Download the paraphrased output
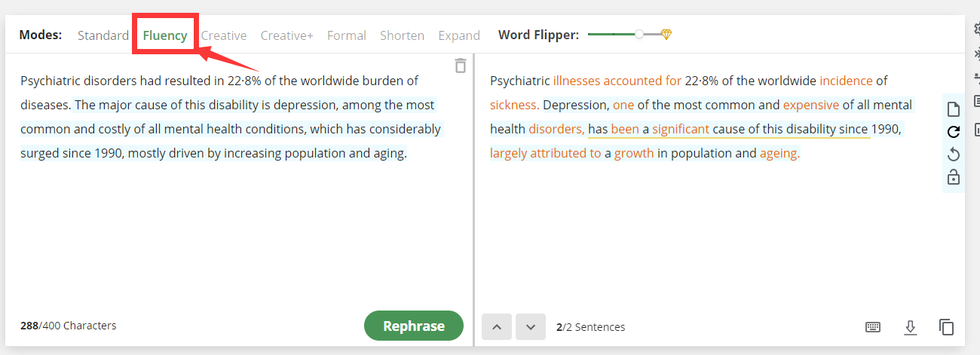Image resolution: width=980 pixels, height=355 pixels. [911, 327]
